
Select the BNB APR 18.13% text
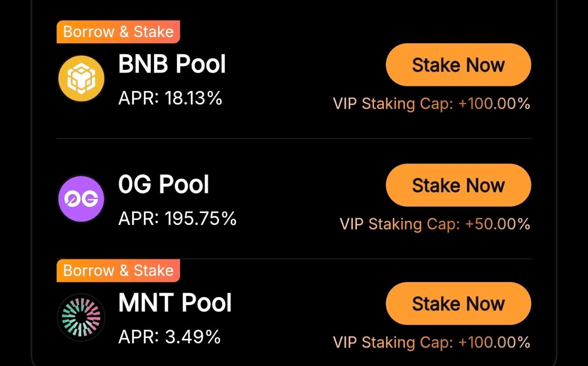click(x=170, y=98)
